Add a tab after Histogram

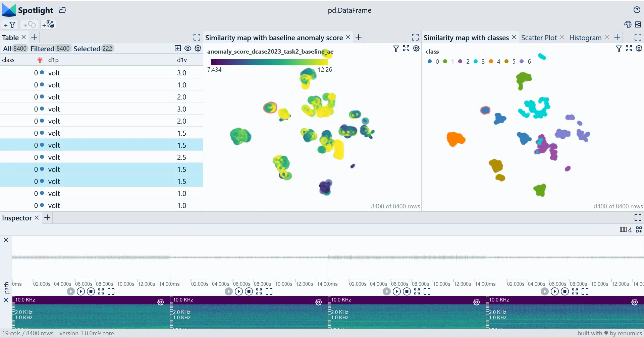point(617,37)
